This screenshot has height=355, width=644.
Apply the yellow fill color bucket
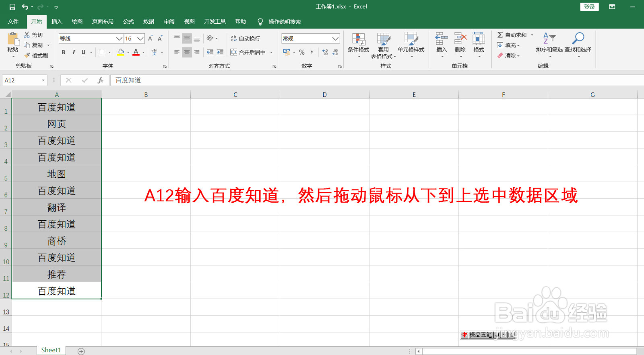click(121, 52)
